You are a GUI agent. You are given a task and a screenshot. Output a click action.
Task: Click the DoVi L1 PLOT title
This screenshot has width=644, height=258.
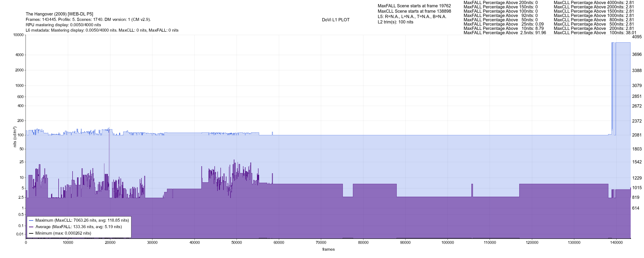click(336, 20)
